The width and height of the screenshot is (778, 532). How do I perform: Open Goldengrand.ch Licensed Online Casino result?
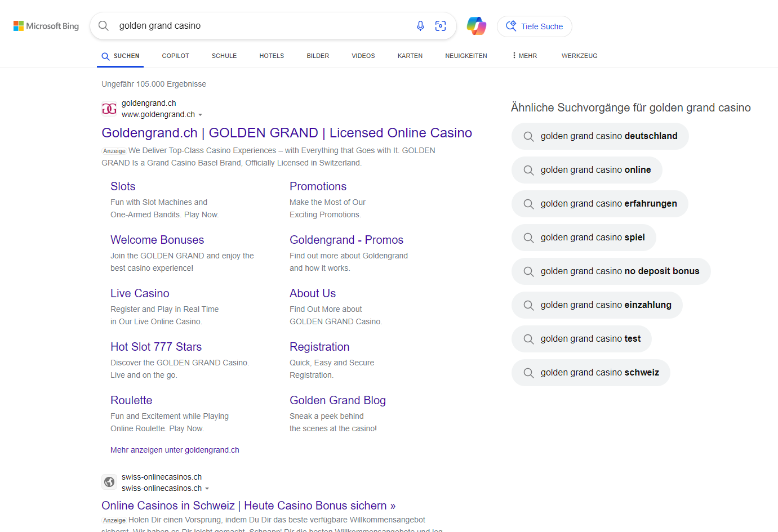pos(286,133)
